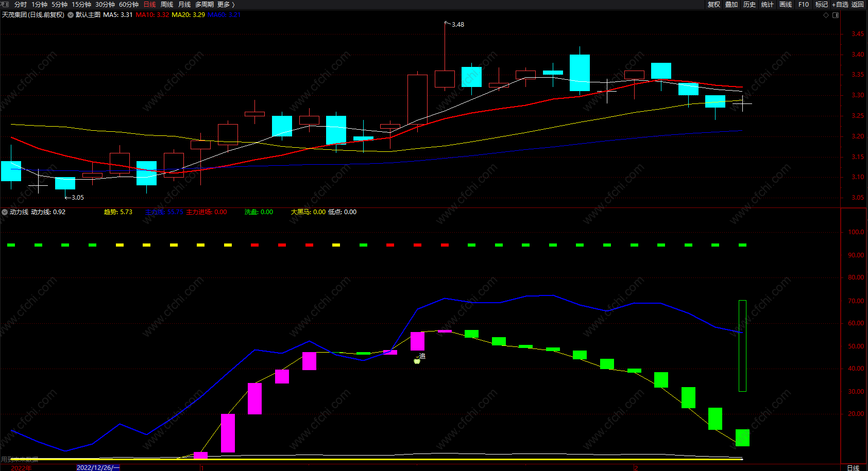Open the 动力线 sub-chart indicator dropdown

click(5, 212)
